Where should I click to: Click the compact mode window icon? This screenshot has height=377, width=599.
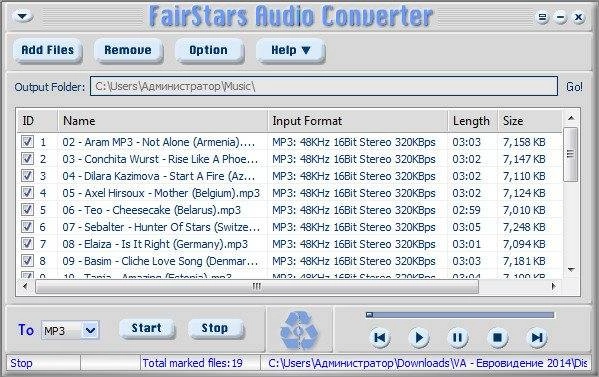[542, 17]
